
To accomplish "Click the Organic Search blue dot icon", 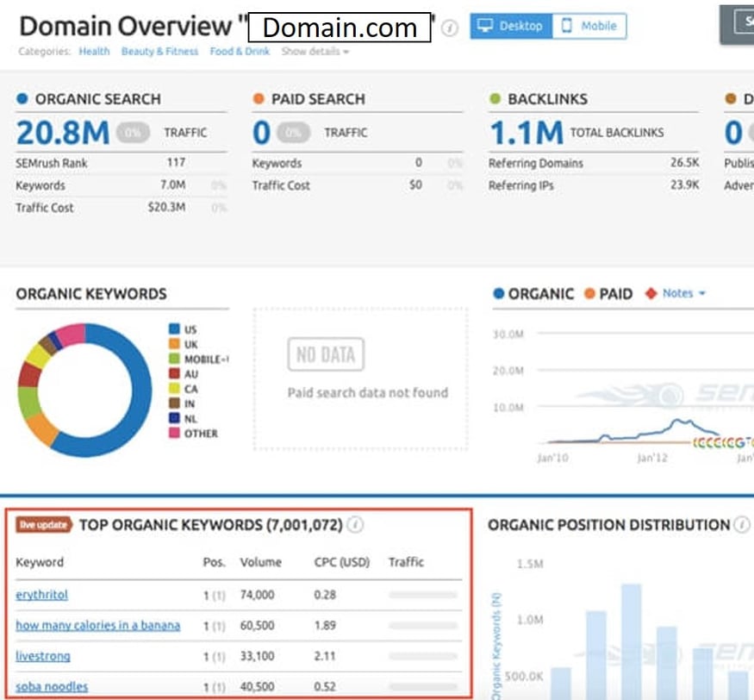I will coord(20,98).
